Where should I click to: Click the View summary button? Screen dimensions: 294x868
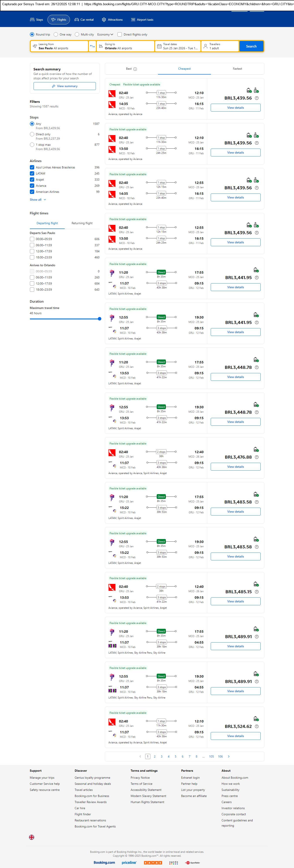point(64,86)
